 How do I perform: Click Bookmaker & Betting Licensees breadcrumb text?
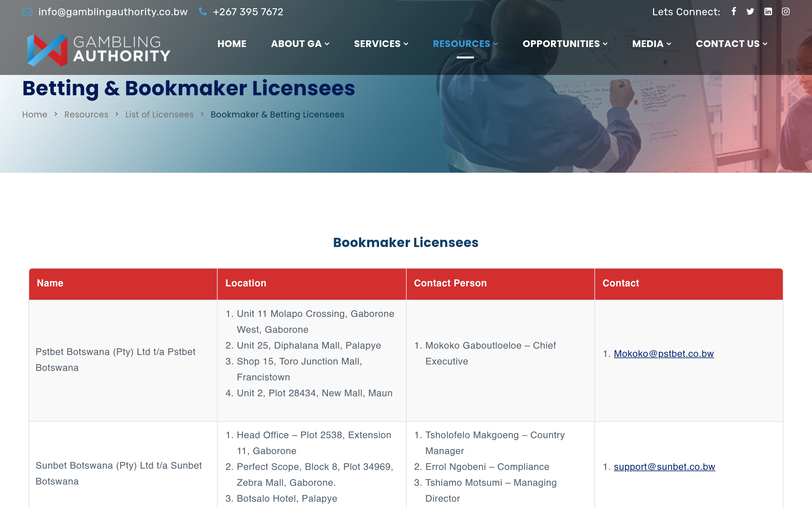click(277, 115)
